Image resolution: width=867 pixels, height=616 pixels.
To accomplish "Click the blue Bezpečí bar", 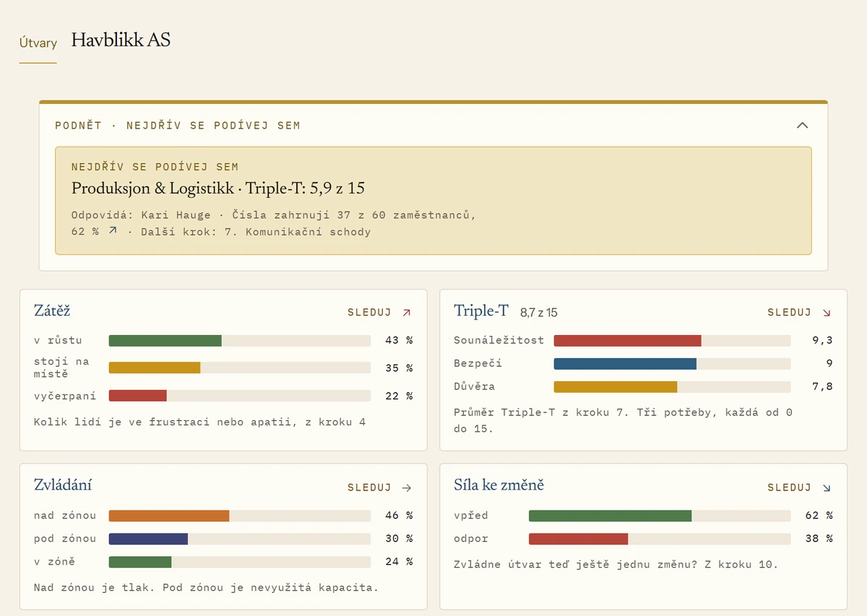I will tap(625, 363).
